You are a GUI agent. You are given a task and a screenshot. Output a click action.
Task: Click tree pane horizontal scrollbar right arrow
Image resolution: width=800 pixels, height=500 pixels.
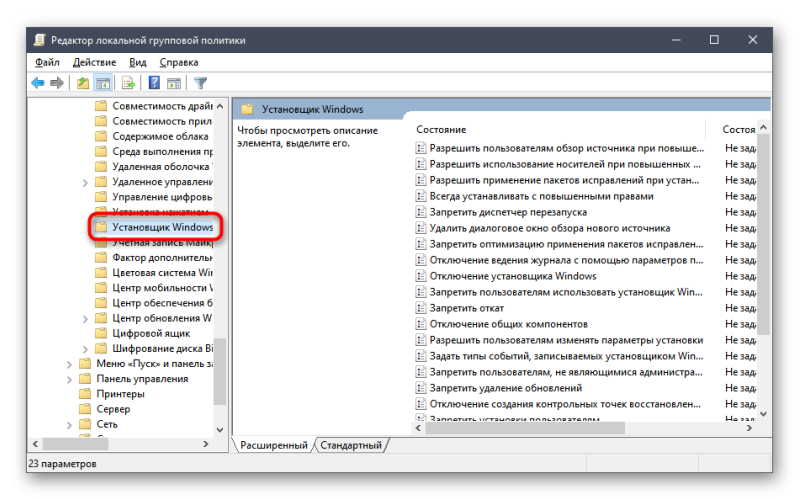206,444
